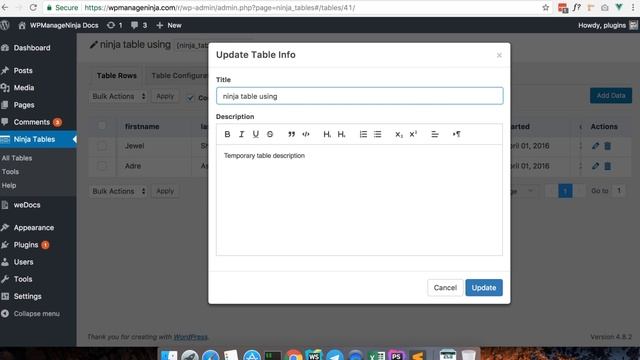Click bottom Apply button

(165, 191)
